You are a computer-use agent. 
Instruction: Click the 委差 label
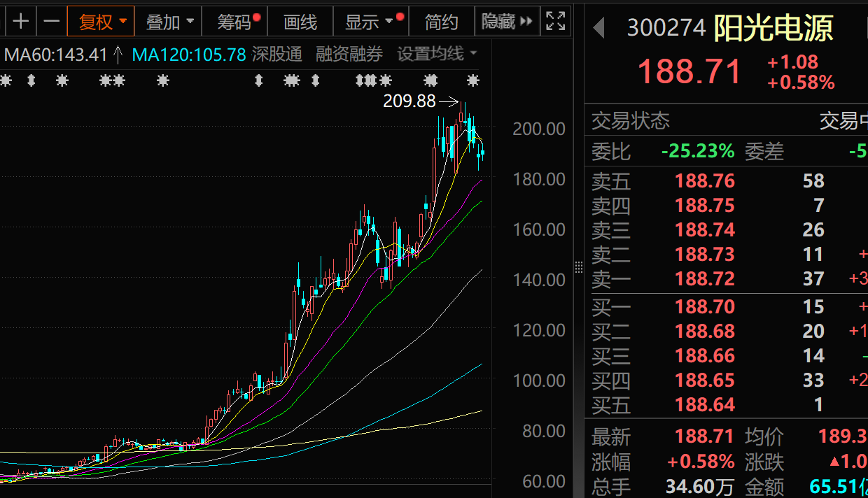(764, 151)
